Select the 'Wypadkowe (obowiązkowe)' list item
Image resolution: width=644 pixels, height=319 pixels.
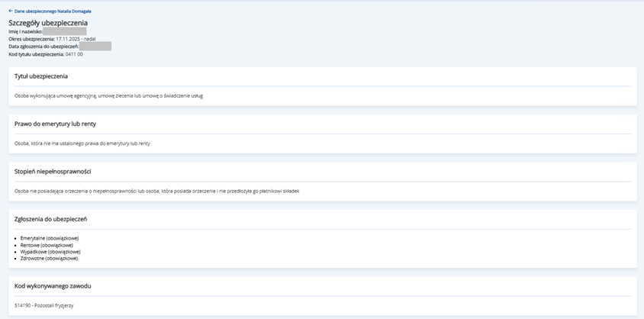tap(50, 252)
